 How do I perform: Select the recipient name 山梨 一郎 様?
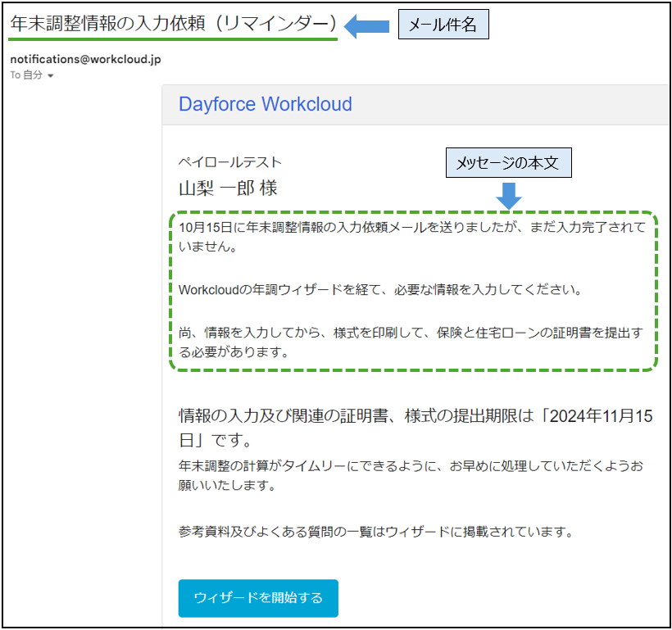click(228, 188)
